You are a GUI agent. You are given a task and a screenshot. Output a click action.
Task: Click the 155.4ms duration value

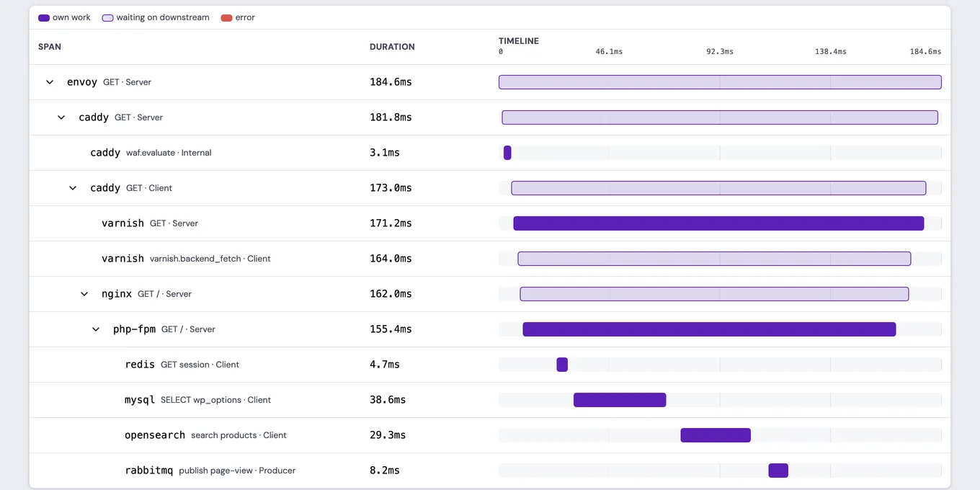click(x=391, y=329)
